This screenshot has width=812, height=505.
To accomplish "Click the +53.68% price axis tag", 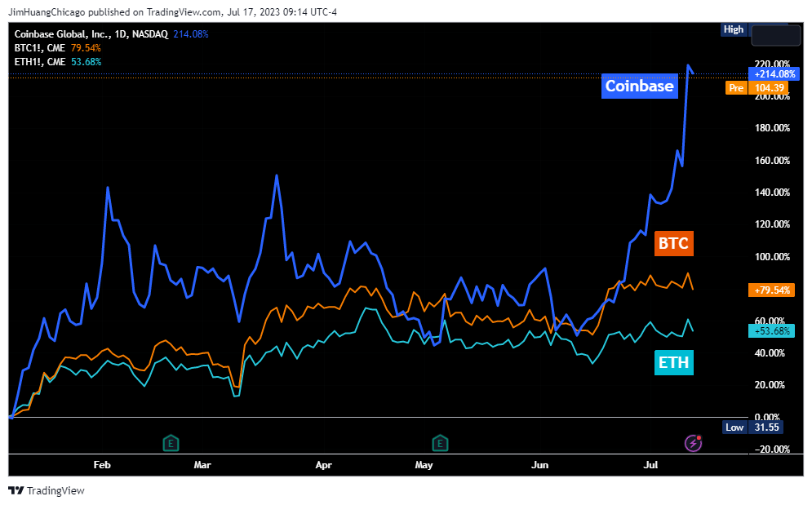I will click(772, 331).
